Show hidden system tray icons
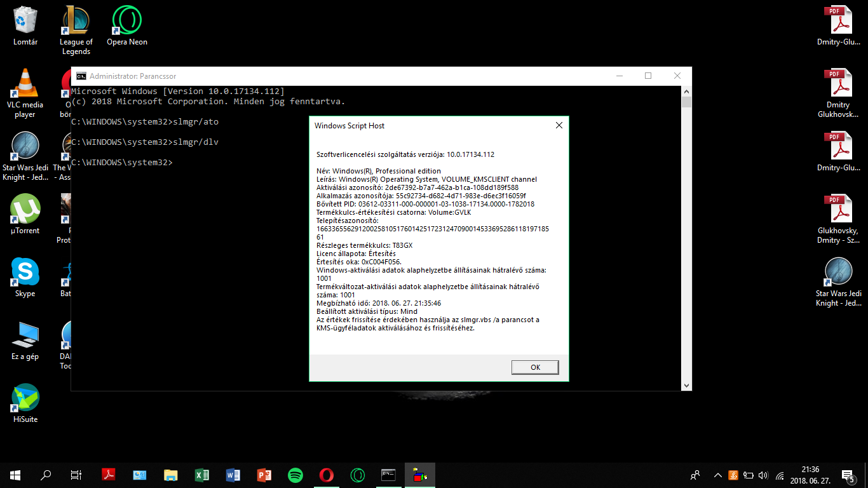Viewport: 868px width, 488px height. click(718, 475)
